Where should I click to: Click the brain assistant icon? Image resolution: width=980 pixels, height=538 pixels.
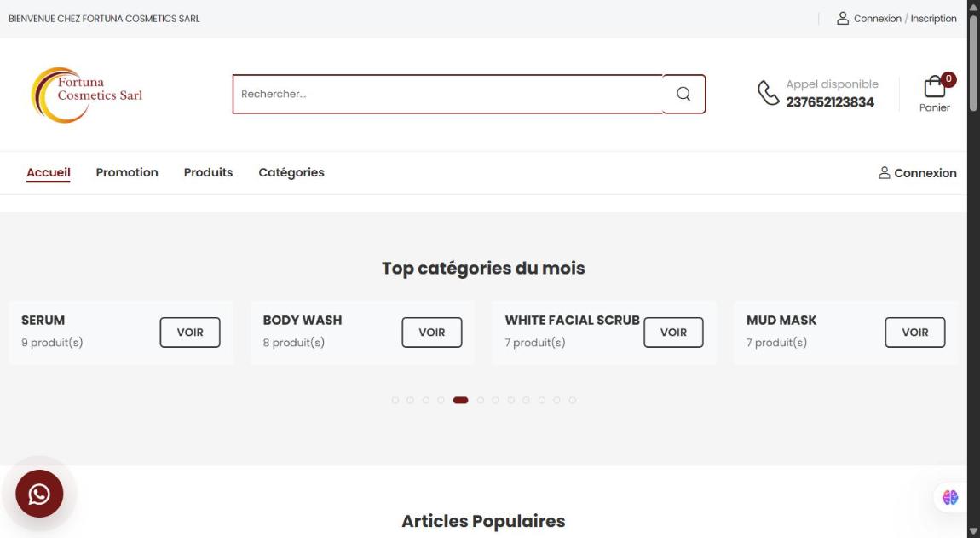coord(950,497)
